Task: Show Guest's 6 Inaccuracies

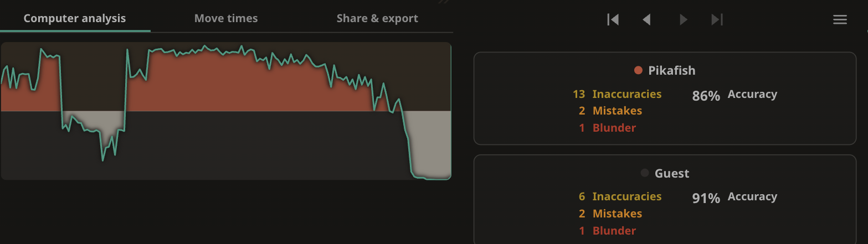Action: click(x=620, y=196)
